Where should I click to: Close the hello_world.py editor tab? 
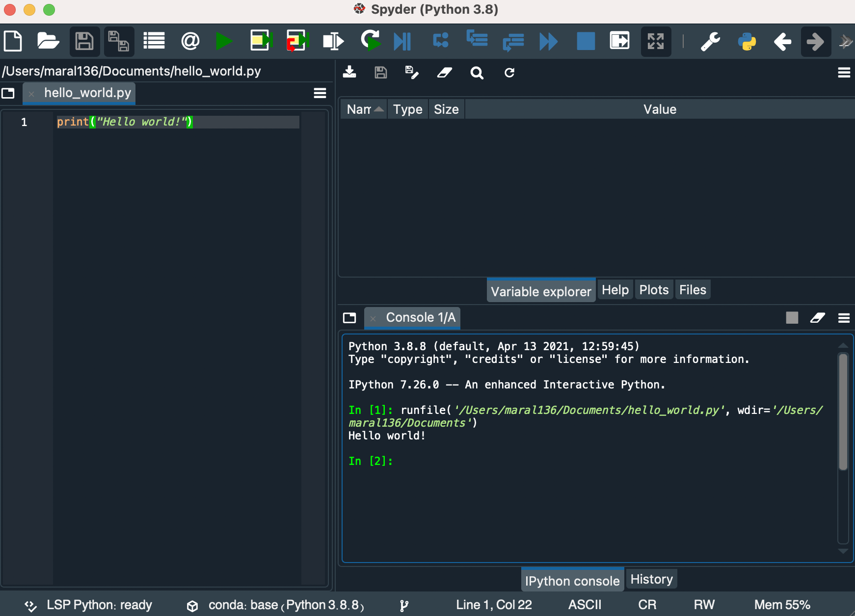click(x=31, y=94)
